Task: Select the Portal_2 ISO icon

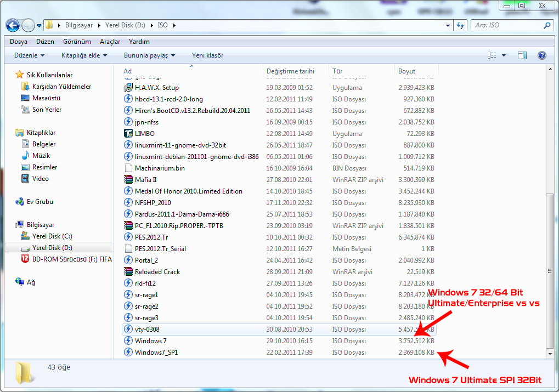Action: click(x=128, y=260)
